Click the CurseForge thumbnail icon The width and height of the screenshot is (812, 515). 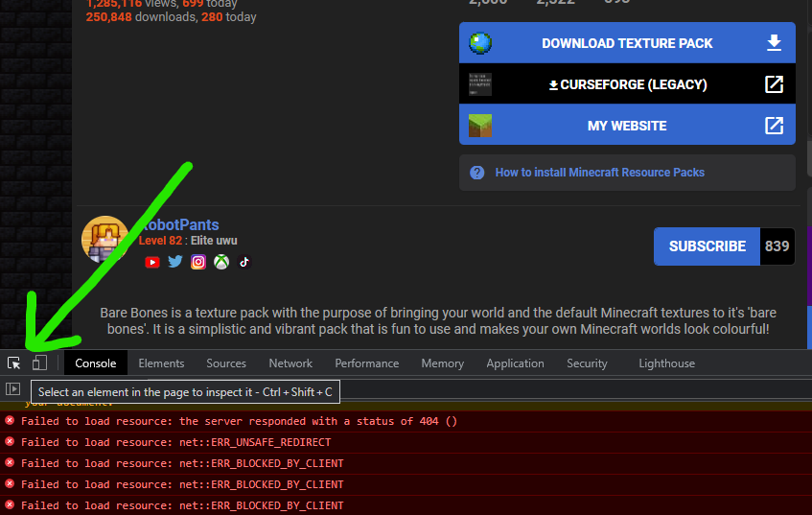[x=480, y=84]
